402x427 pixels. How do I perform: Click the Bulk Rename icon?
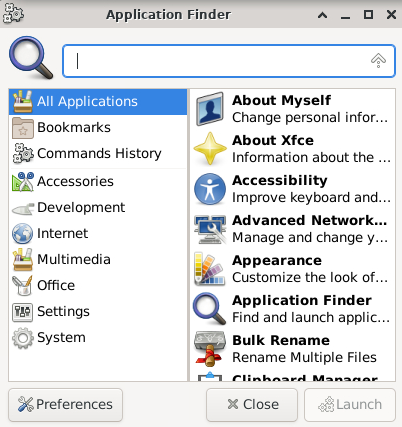click(210, 349)
